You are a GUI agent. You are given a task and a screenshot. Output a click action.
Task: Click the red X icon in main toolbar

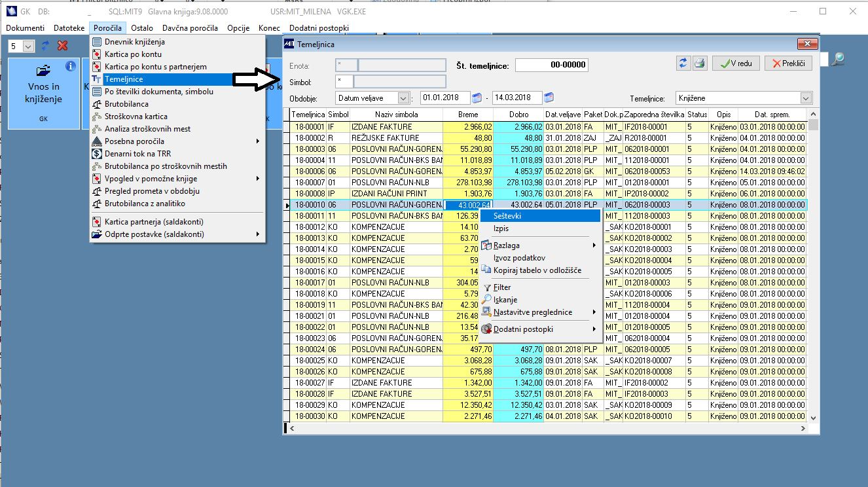pos(63,46)
